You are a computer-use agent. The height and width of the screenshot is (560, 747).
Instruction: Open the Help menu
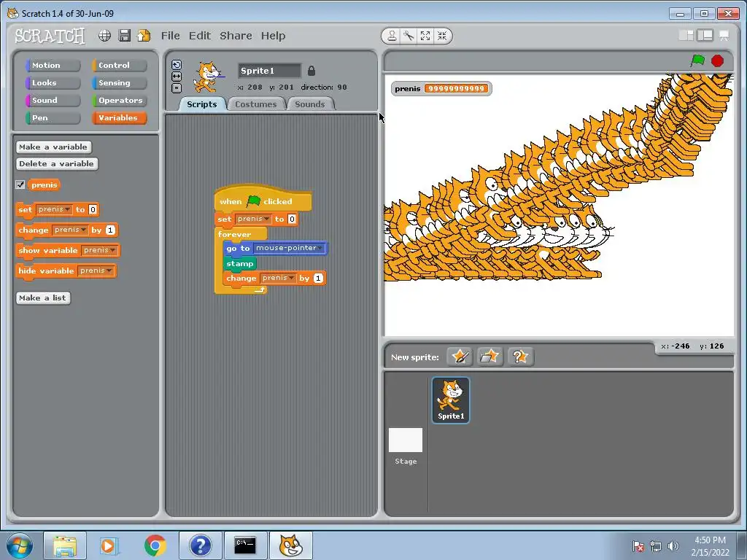pos(273,36)
